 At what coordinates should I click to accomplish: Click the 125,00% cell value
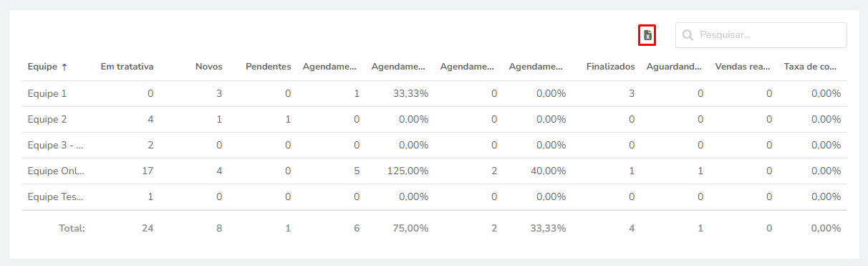[x=408, y=171]
